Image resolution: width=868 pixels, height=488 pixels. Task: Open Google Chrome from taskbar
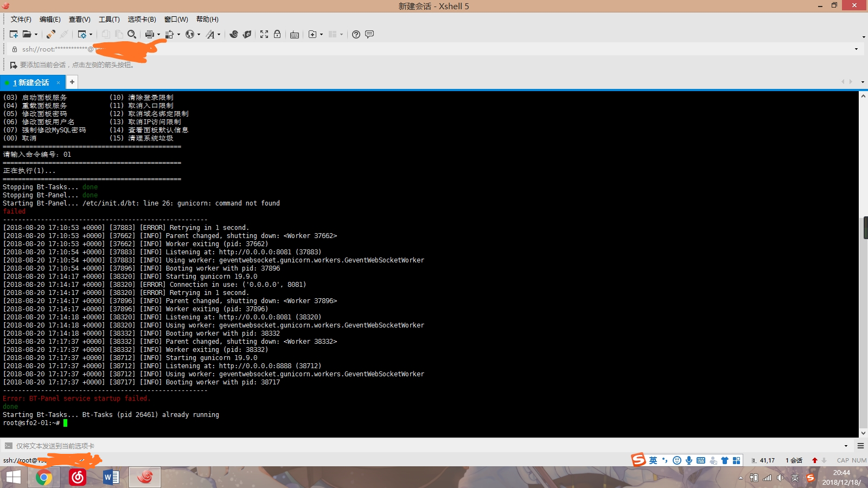tap(44, 478)
